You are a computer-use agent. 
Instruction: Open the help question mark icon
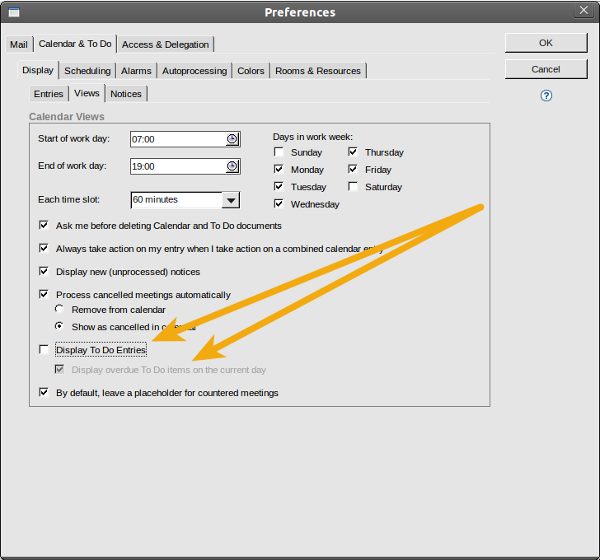point(546,96)
